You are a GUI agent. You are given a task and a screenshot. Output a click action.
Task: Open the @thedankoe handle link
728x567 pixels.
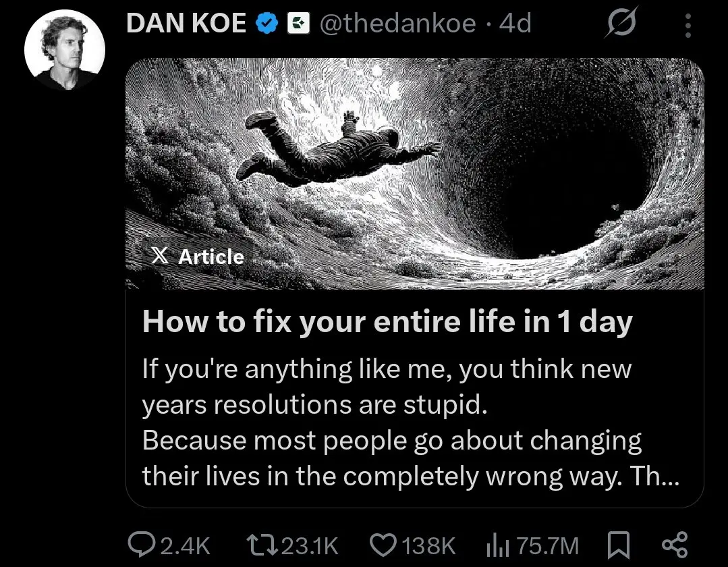(398, 24)
